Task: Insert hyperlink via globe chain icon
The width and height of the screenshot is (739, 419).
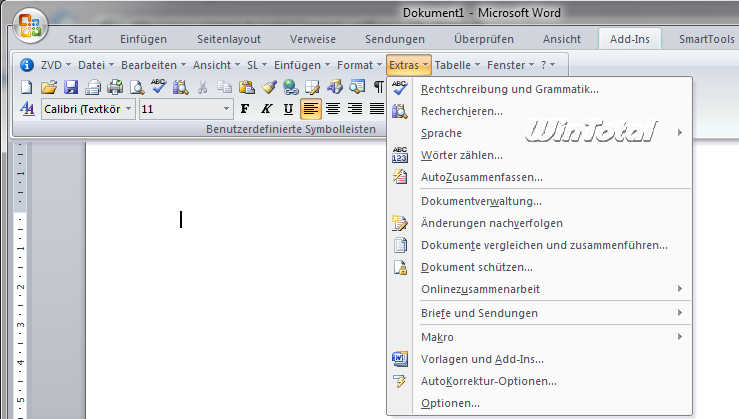Action: coord(291,87)
